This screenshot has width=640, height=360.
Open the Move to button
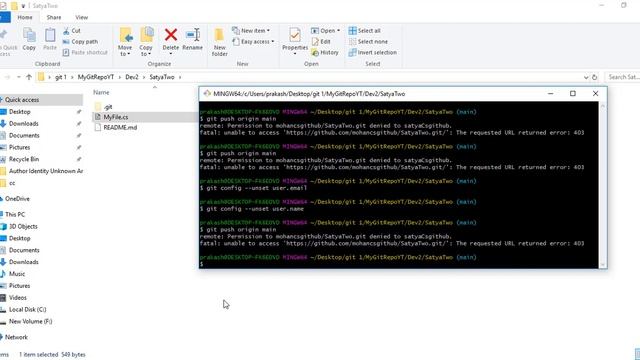pos(125,41)
